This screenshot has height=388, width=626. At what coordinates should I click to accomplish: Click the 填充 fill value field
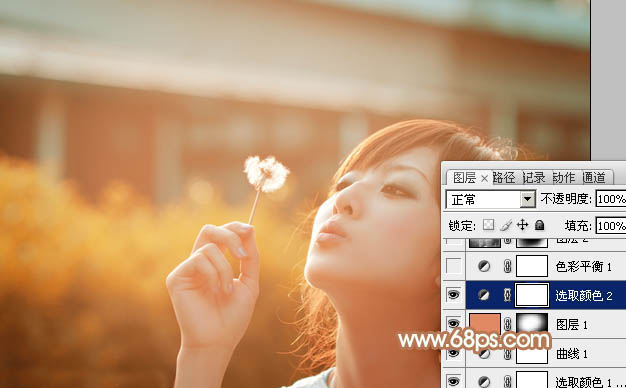[611, 226]
